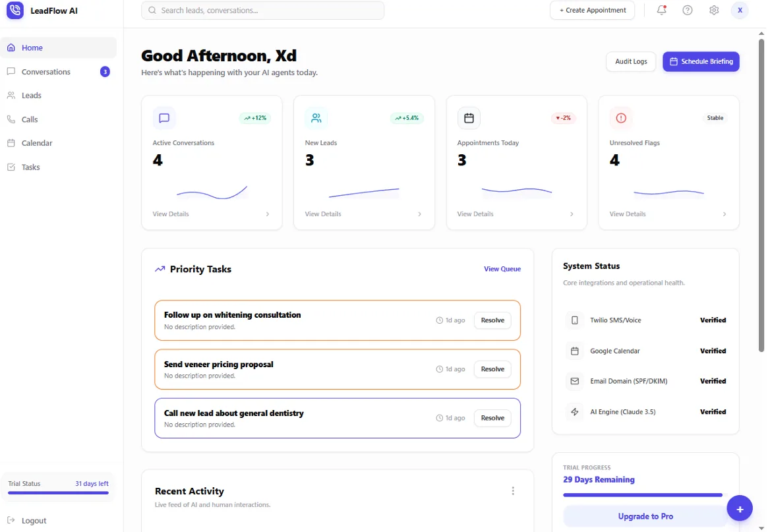Click the floating plus action button
Screen dimensions: 768x532
[x=740, y=508]
